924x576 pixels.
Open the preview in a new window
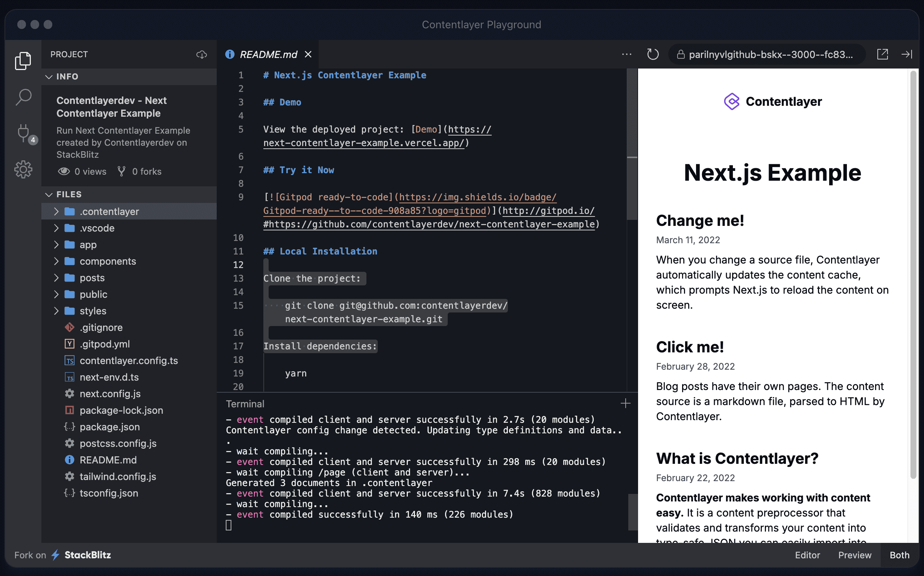pyautogui.click(x=883, y=54)
